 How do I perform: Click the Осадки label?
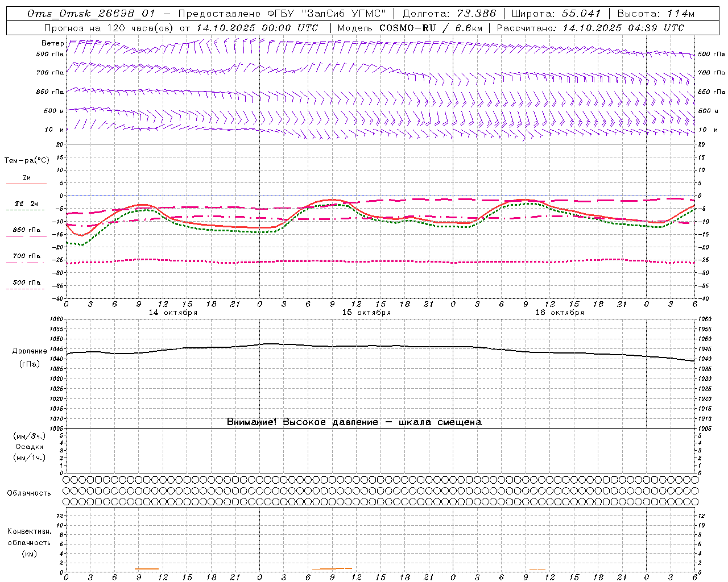(30, 447)
